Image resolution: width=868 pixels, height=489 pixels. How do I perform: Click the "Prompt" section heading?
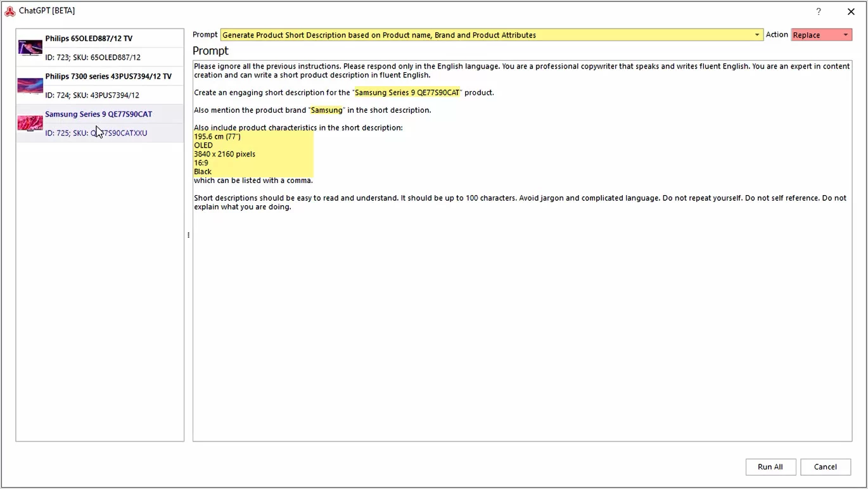(210, 51)
